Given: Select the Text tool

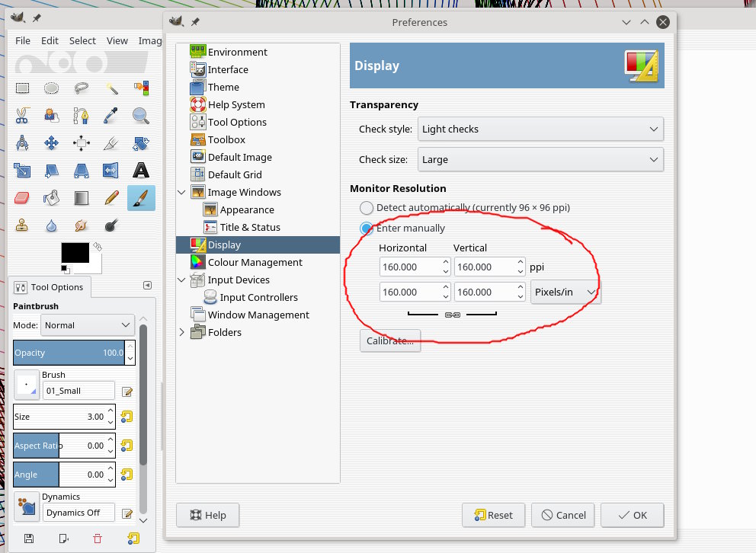Looking at the screenshot, I should click(141, 171).
